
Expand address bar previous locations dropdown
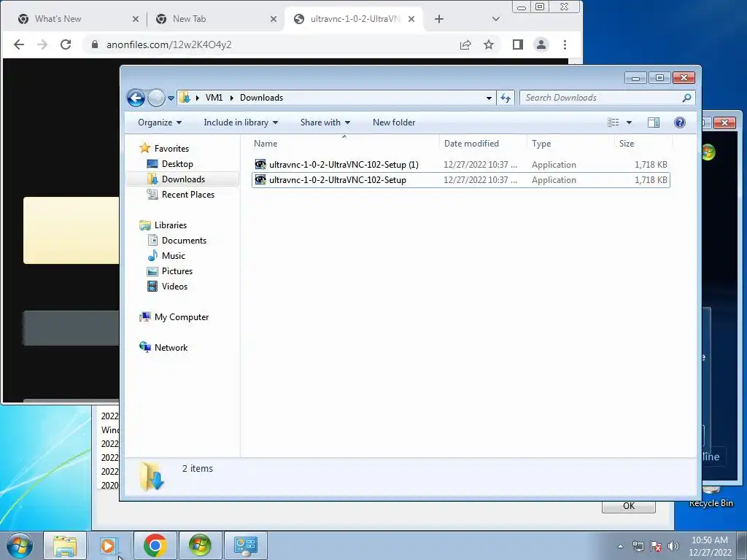[x=489, y=98]
